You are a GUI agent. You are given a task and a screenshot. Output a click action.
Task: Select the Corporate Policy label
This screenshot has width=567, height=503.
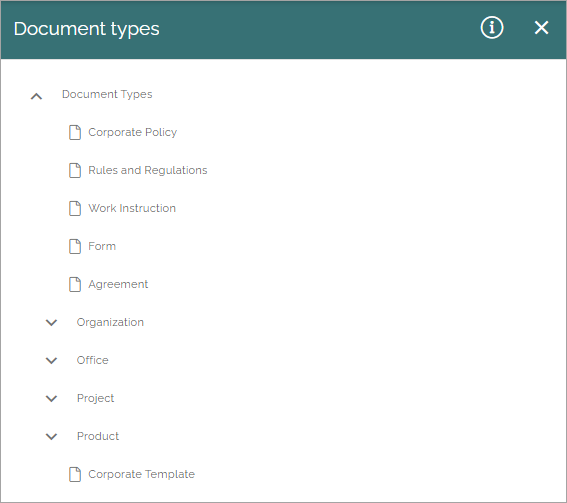pyautogui.click(x=133, y=132)
